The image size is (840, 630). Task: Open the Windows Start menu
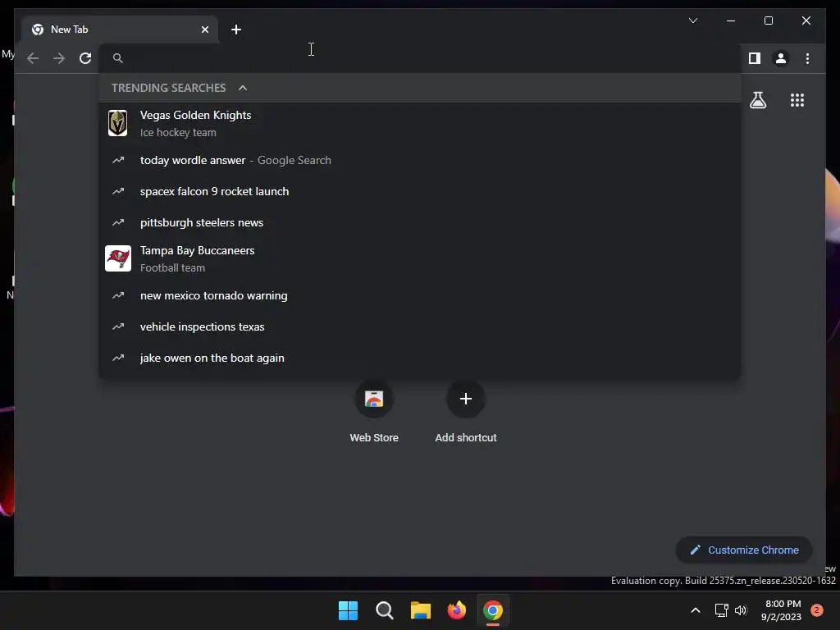[x=348, y=610]
